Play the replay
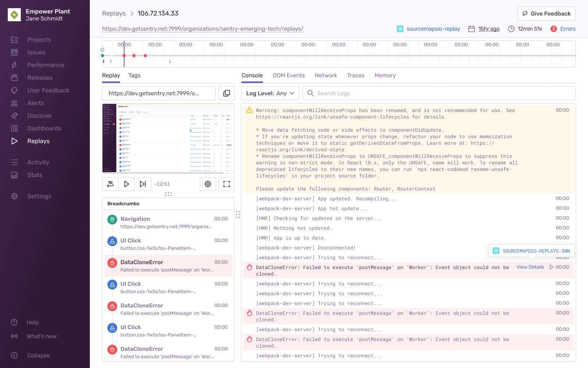Viewport: 588px width, 368px height. [x=127, y=184]
